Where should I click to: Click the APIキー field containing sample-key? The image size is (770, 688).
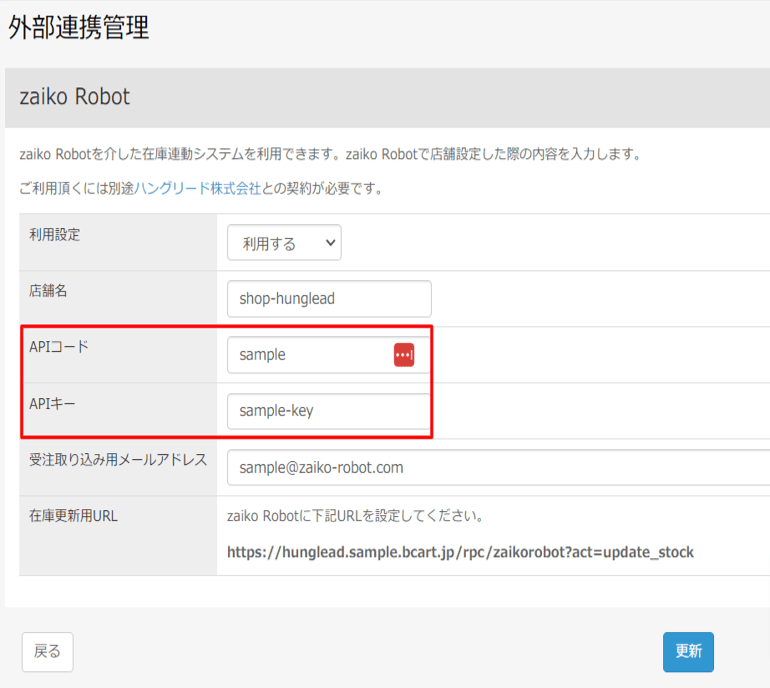(329, 411)
